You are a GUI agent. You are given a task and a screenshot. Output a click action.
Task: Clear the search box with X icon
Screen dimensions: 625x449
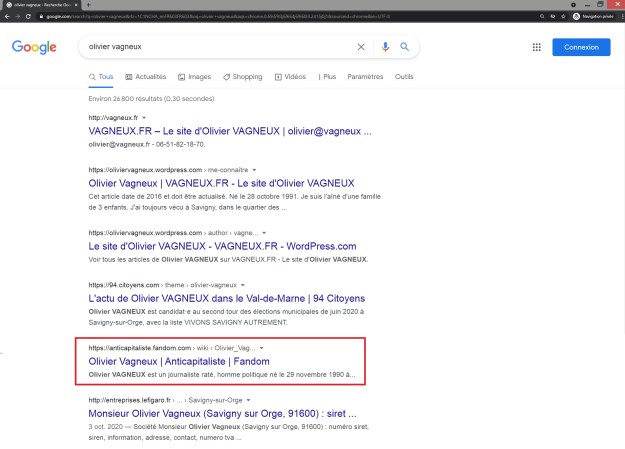362,47
